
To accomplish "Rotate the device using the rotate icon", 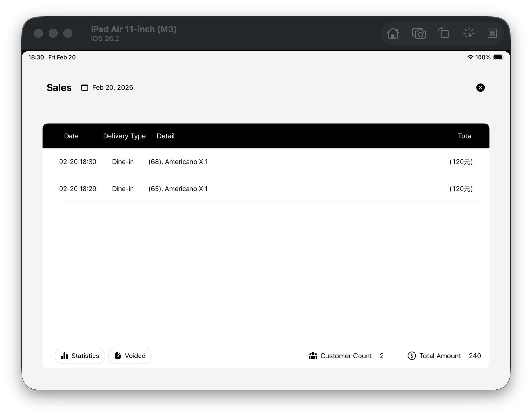I will 443,33.
